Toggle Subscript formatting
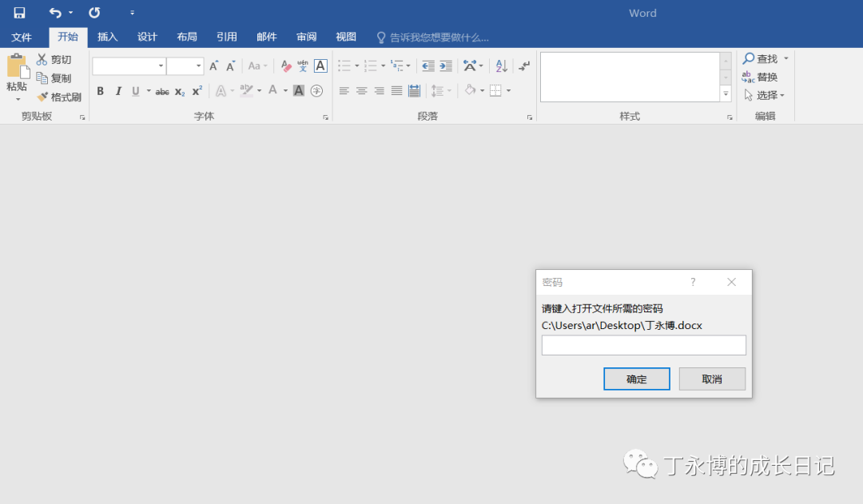This screenshot has height=504, width=863. pos(180,92)
